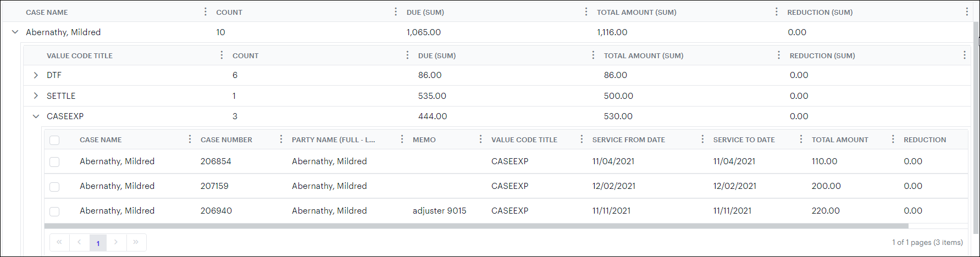Collapse the CASEEXP value code group
This screenshot has height=257, width=980.
[36, 116]
